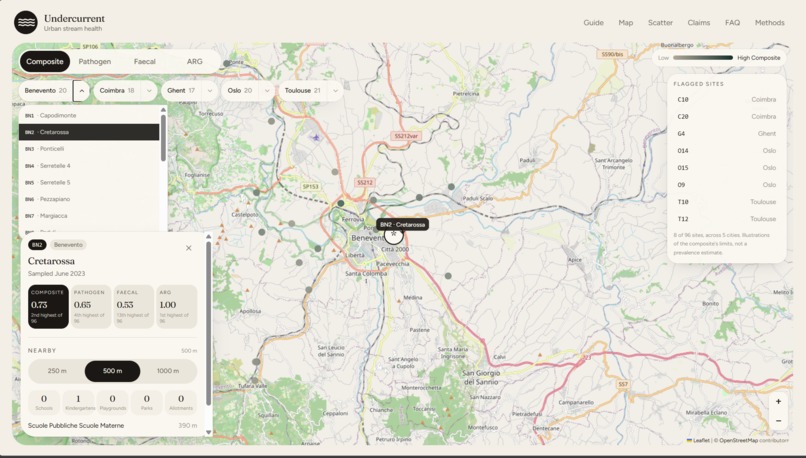Select BN6 Pezzapiano in site list
806x458 pixels.
[x=89, y=199]
